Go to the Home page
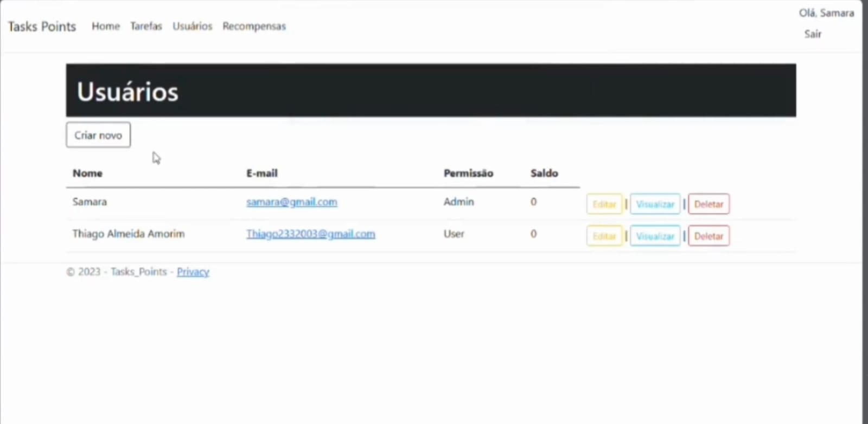The height and width of the screenshot is (424, 868). pos(105,26)
